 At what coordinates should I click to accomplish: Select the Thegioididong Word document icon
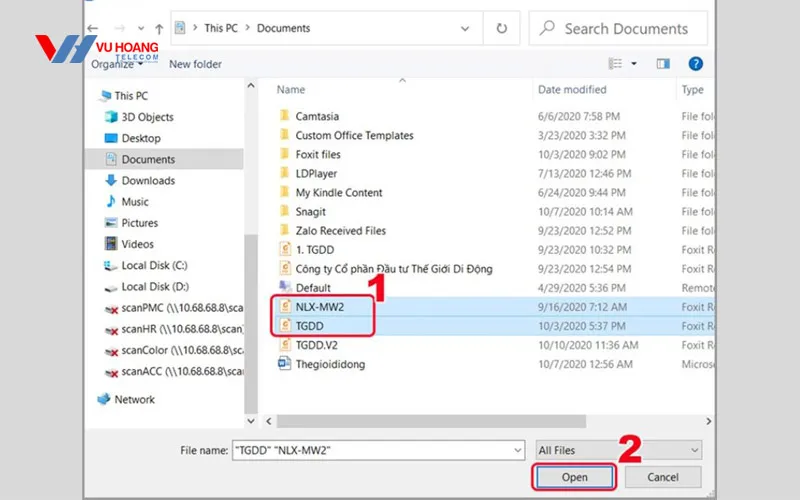pos(284,364)
